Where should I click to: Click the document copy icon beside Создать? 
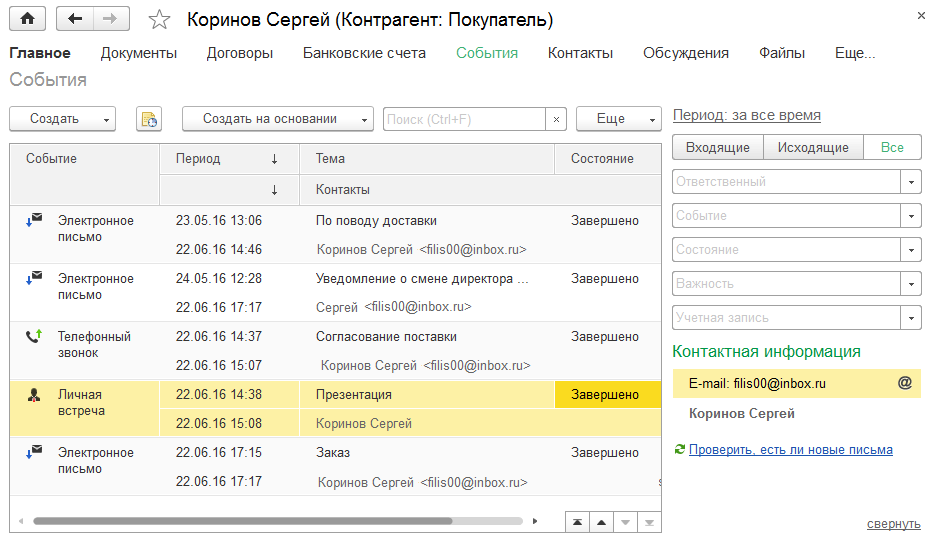(x=149, y=119)
